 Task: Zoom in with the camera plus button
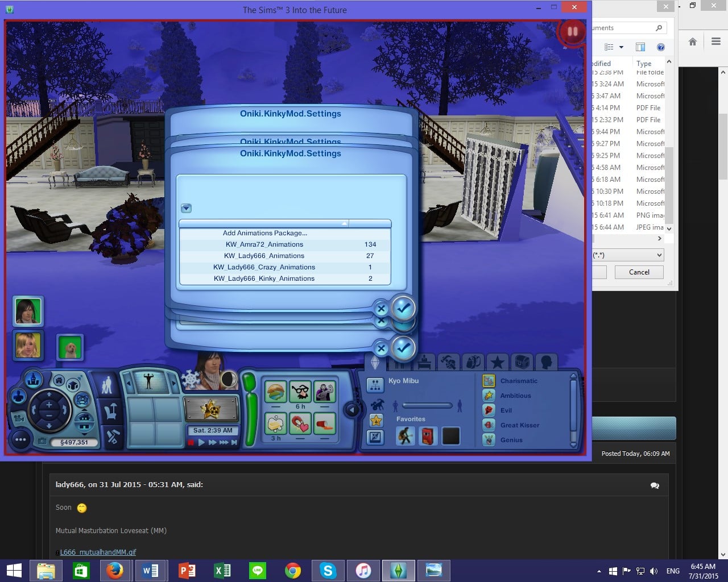(49, 405)
